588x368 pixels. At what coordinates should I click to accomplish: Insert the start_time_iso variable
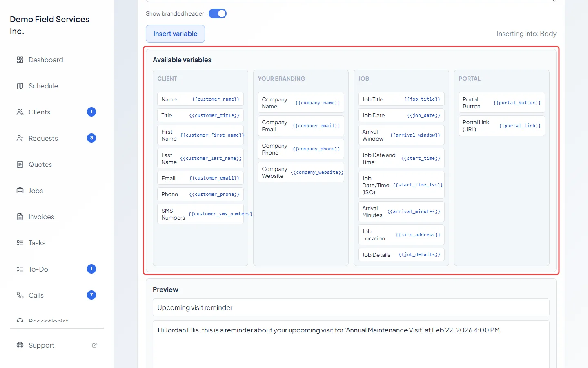tap(401, 185)
